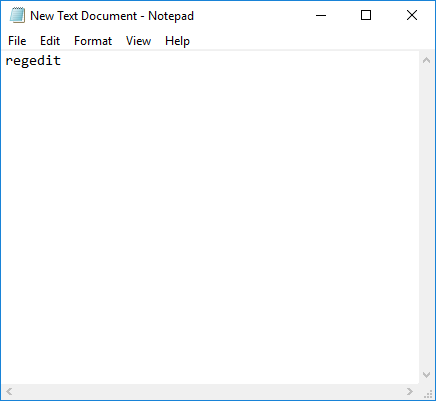
Task: Open the View menu
Action: tap(138, 41)
